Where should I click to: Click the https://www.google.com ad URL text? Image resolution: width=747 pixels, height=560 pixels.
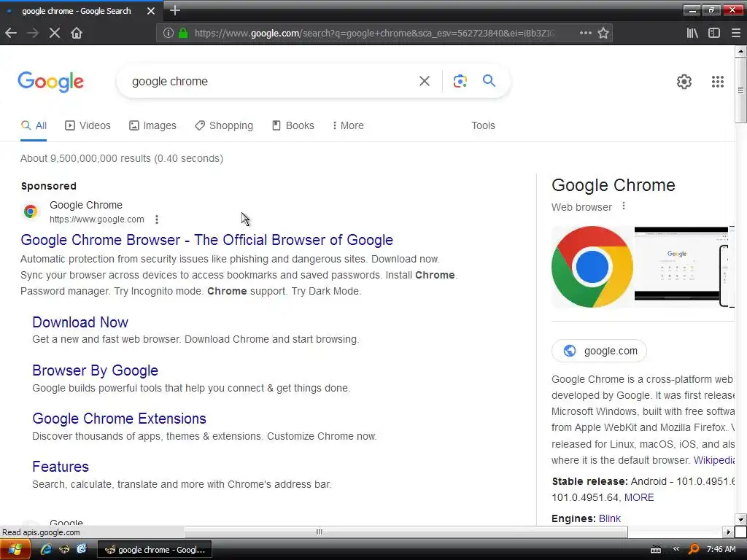coord(97,219)
